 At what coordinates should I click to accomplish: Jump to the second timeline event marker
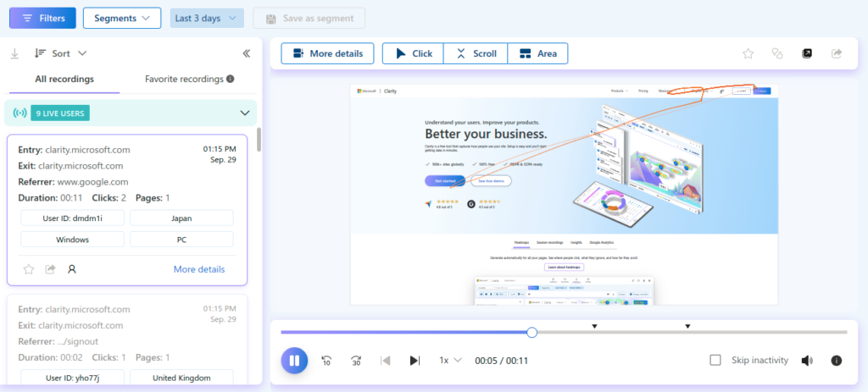(x=687, y=326)
